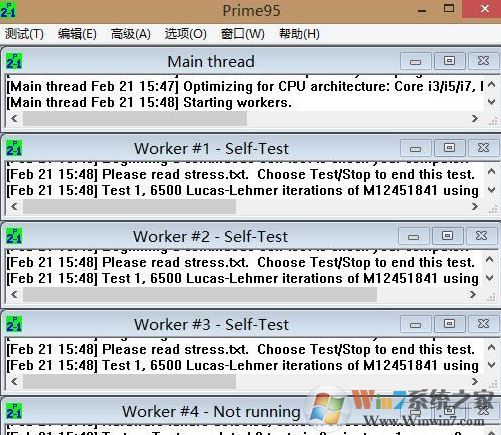Close the Worker #1 sub-window

[483, 148]
